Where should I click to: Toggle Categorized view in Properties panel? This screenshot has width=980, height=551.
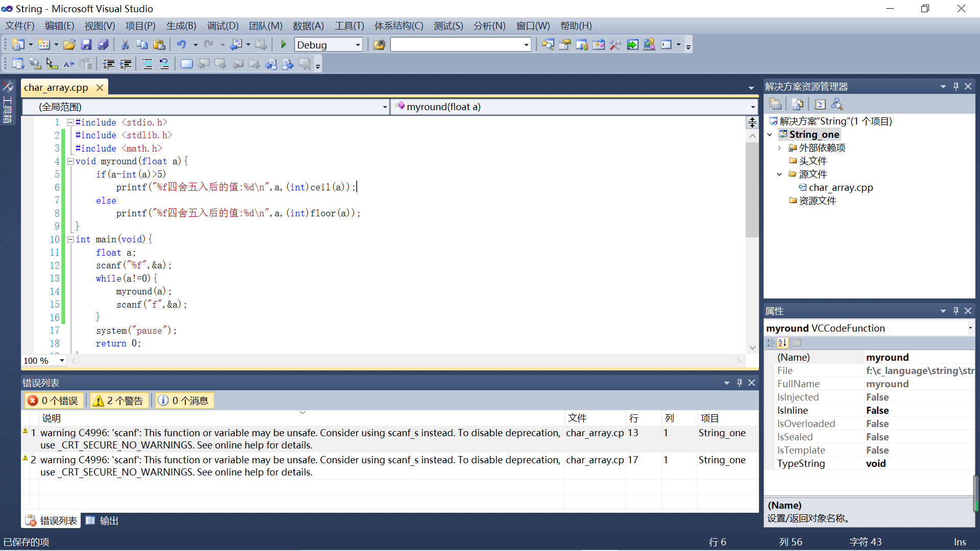(771, 343)
